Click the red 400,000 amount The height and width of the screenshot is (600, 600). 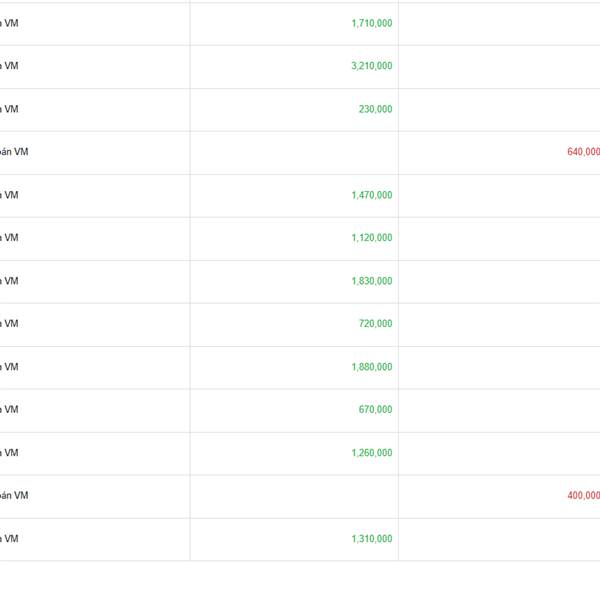(x=584, y=496)
